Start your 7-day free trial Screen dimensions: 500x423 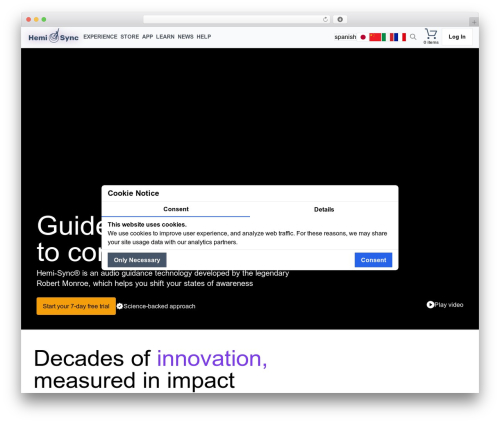click(x=76, y=306)
